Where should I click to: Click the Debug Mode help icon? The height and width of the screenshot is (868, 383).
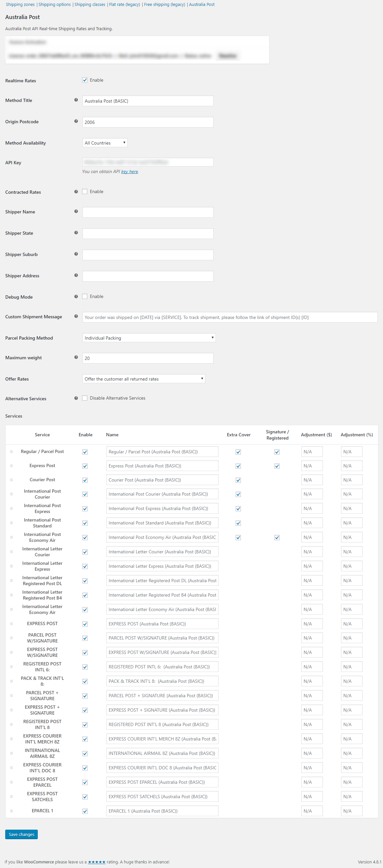click(76, 297)
